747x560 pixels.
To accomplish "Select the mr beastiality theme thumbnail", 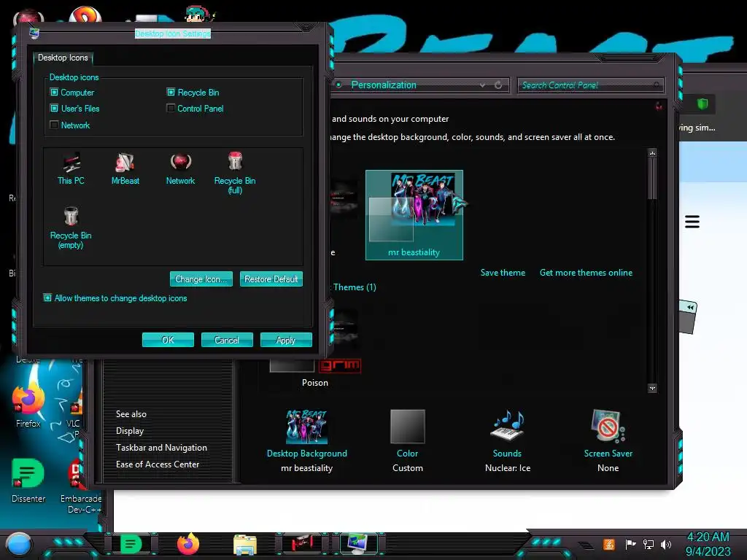I will tap(414, 215).
